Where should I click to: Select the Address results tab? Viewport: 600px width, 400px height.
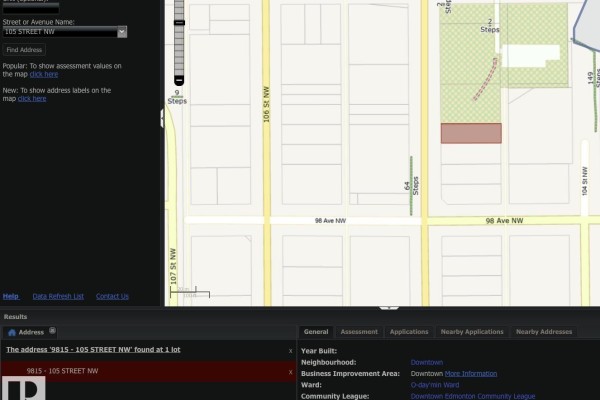31,332
